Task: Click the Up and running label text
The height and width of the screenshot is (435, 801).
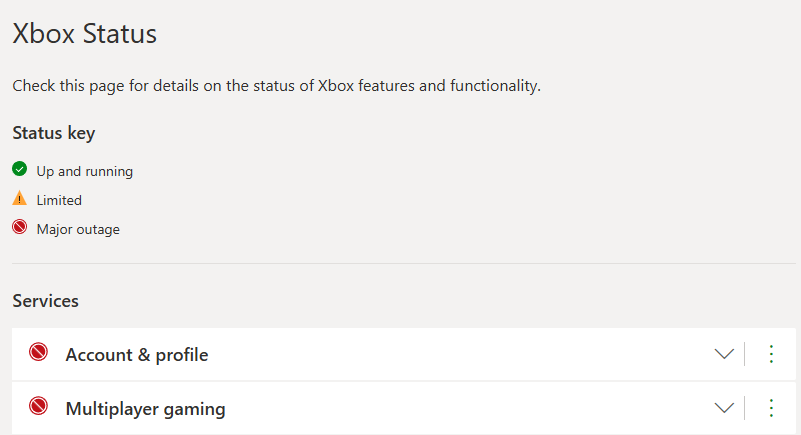Action: (85, 172)
